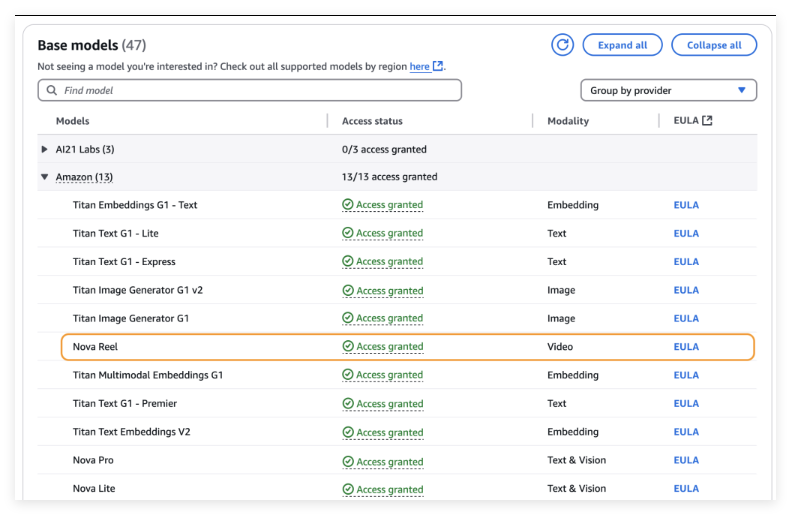The width and height of the screenshot is (791, 515).
Task: Click Titan Text G1 - Lite access status
Action: tap(382, 233)
